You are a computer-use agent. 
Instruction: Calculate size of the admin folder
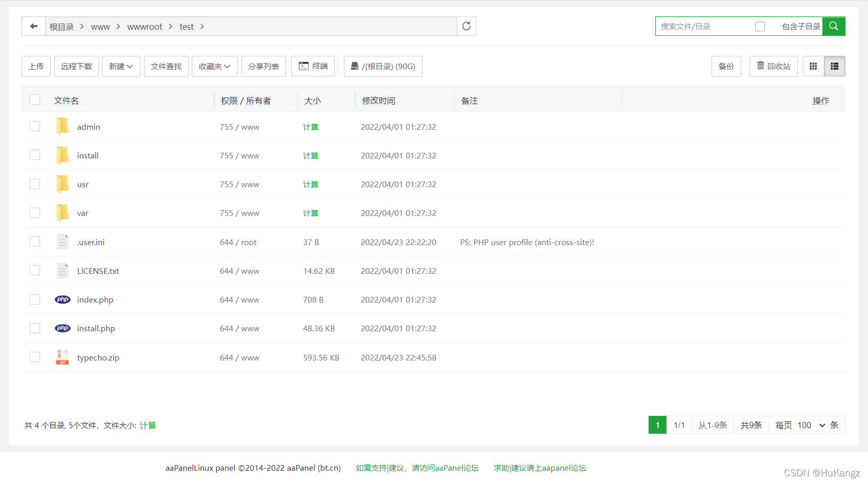click(x=311, y=127)
